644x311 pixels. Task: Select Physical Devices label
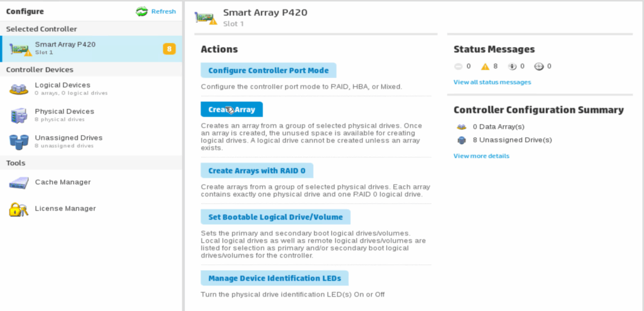65,111
